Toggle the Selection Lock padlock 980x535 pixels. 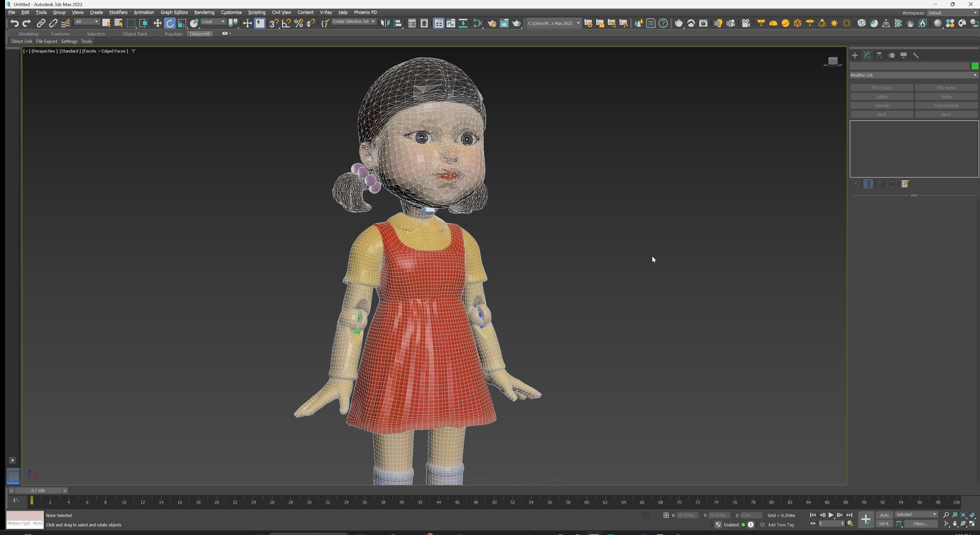click(656, 516)
